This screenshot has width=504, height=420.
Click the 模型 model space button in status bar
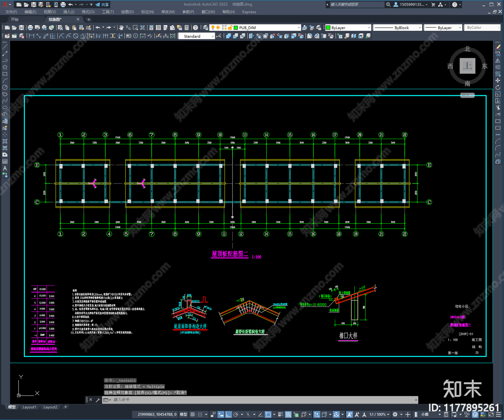point(183,414)
